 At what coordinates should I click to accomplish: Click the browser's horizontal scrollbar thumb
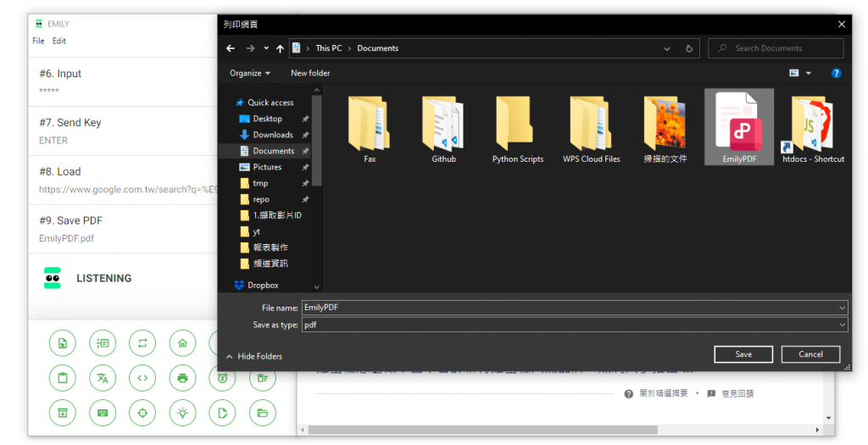point(482,430)
